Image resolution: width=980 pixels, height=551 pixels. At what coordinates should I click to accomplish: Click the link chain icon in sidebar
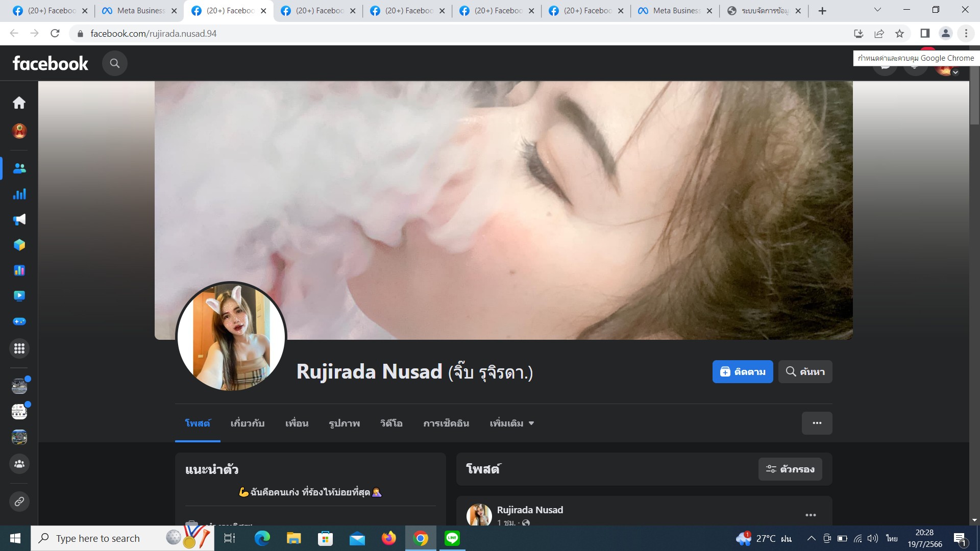(x=19, y=502)
